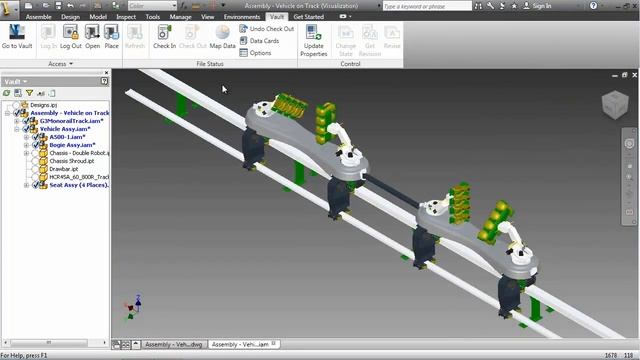This screenshot has width=640, height=360.
Task: Toggle checkmark for Assembly - Vehicle on Track
Action: tap(16, 113)
